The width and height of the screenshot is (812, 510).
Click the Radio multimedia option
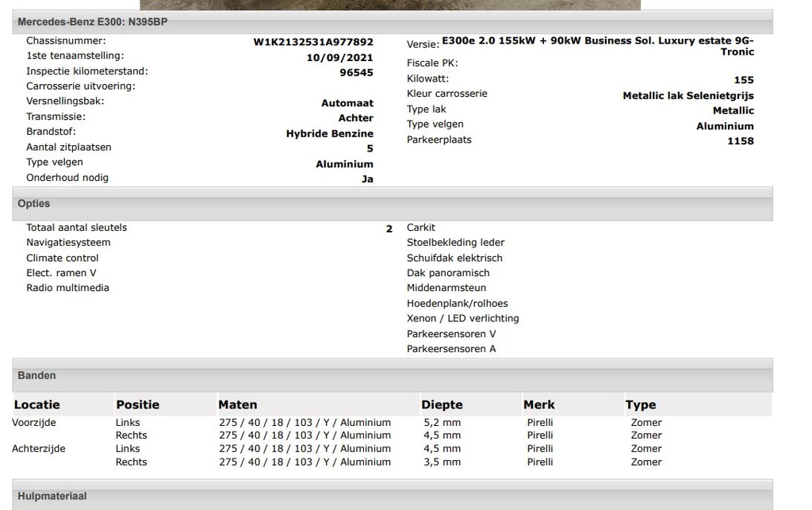68,289
